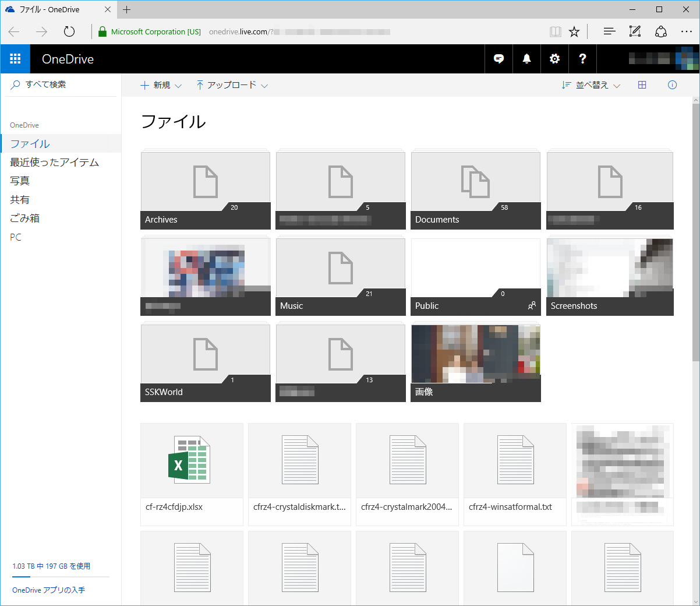Open the cfrz4-winsatformal.txt file
Image resolution: width=700 pixels, height=606 pixels.
tap(515, 474)
